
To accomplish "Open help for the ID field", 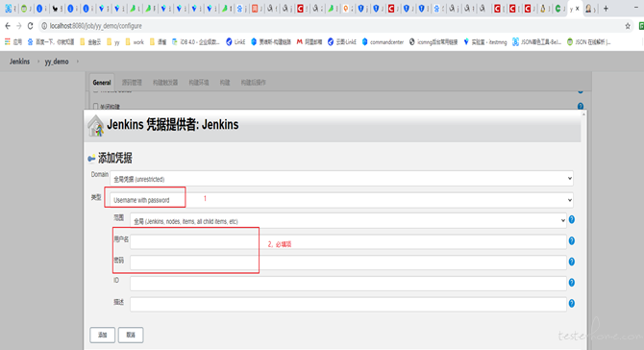I will [x=571, y=283].
